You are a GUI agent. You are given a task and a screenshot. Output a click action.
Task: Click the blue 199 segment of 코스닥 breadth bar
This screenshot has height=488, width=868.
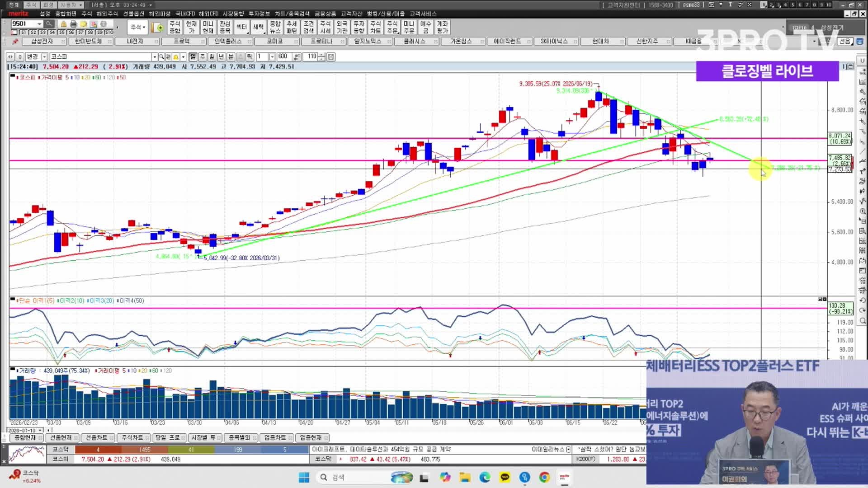point(238,450)
